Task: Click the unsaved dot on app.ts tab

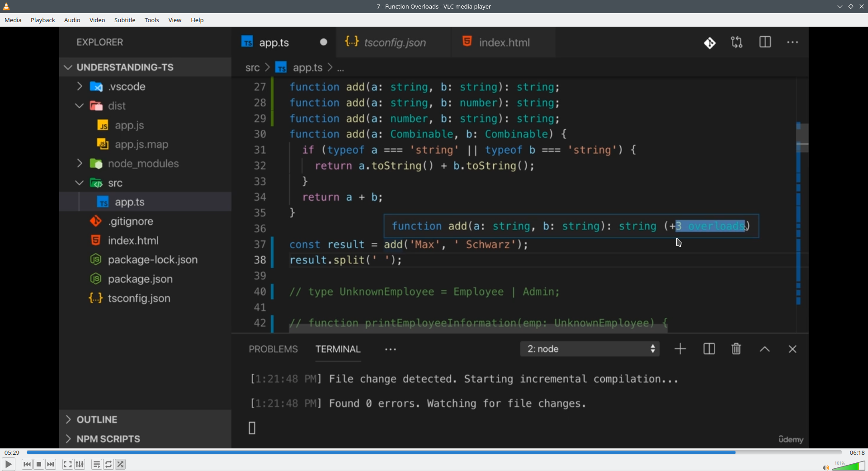Action: pyautogui.click(x=324, y=42)
